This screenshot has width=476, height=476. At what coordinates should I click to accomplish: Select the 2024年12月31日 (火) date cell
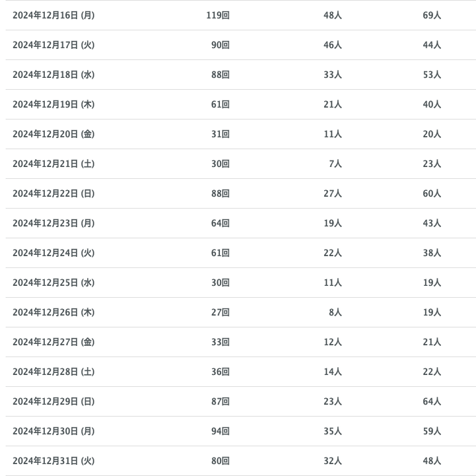coord(53,461)
